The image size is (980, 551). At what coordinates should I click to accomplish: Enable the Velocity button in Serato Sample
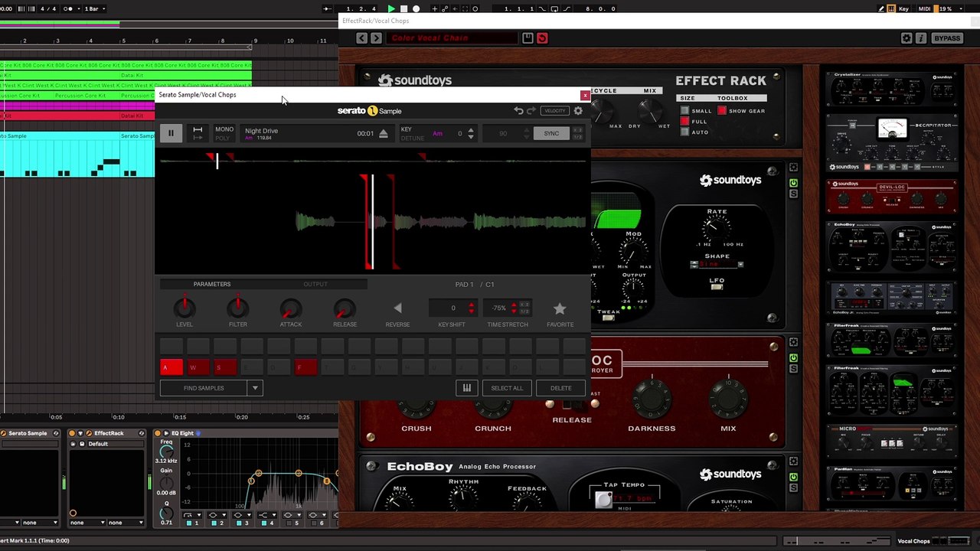(x=554, y=111)
